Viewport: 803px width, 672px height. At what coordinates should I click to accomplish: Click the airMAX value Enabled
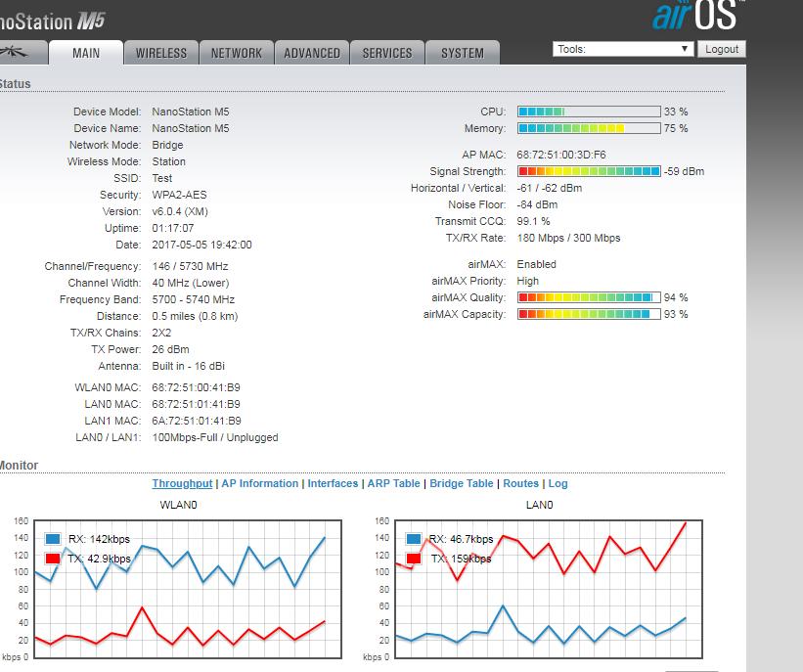pos(536,264)
